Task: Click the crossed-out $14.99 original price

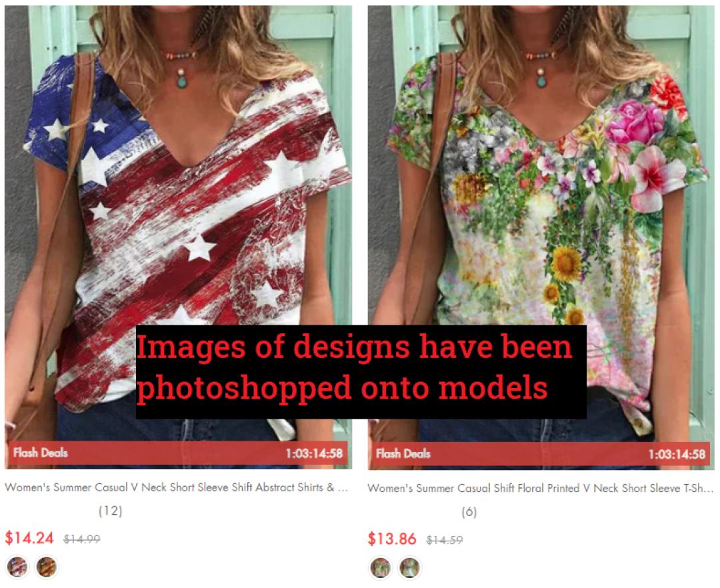Action: point(82,539)
